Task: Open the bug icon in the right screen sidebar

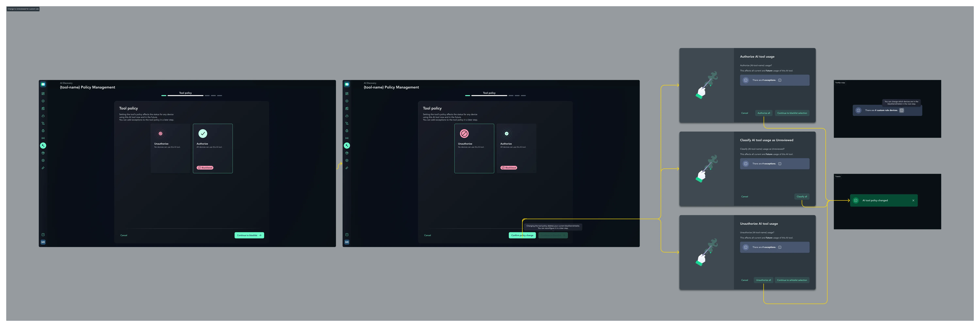Action: click(x=347, y=131)
